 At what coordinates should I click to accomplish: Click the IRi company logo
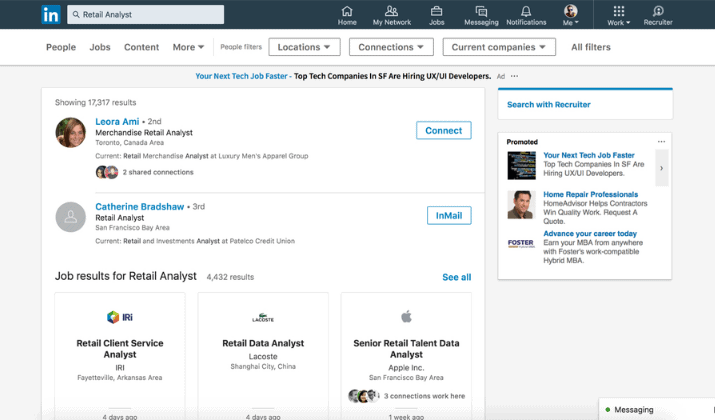(120, 317)
